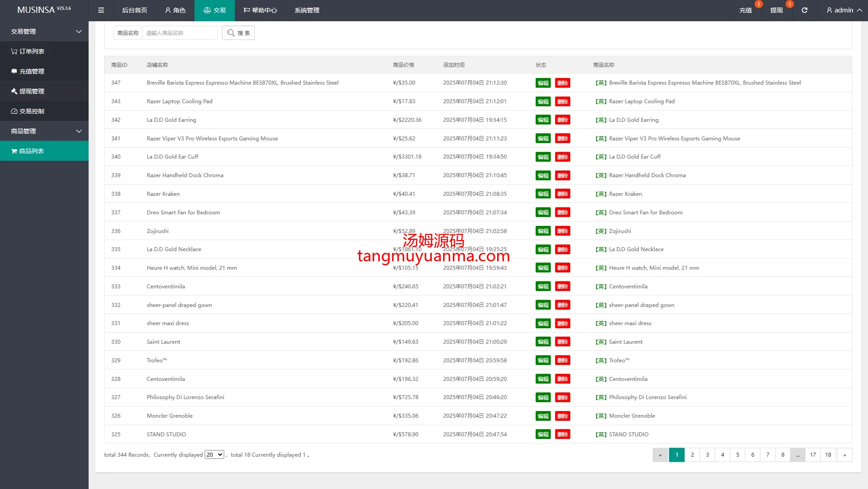Screen dimensions: 868x489
Task: Focus the 商品名称 search input field
Action: [x=179, y=33]
